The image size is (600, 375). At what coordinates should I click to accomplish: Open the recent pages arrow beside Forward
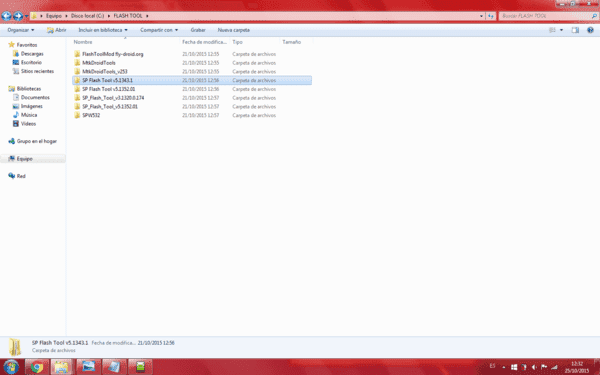[26, 16]
